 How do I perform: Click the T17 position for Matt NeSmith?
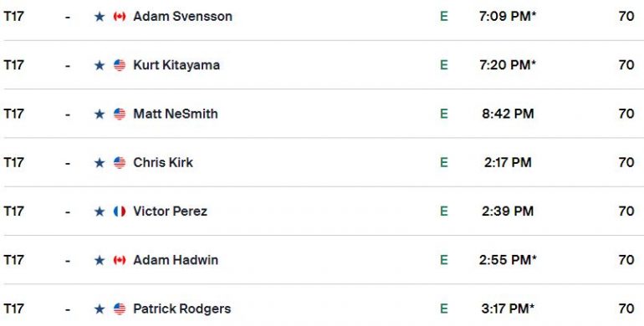[x=13, y=114]
